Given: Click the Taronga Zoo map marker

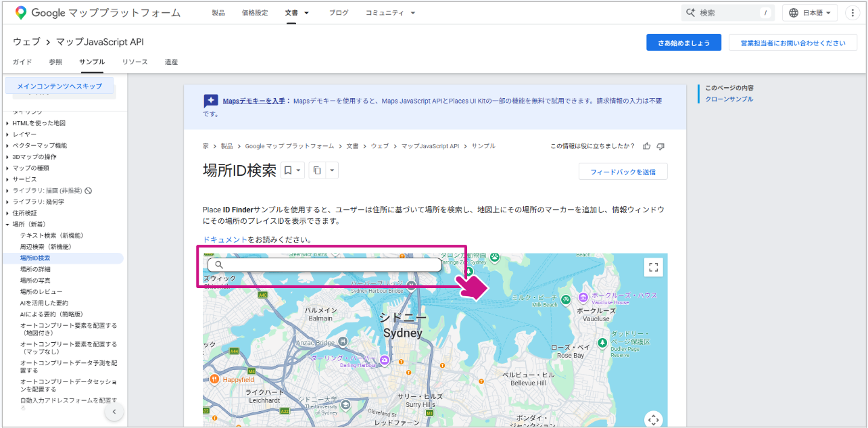Looking at the screenshot, I should [x=495, y=258].
